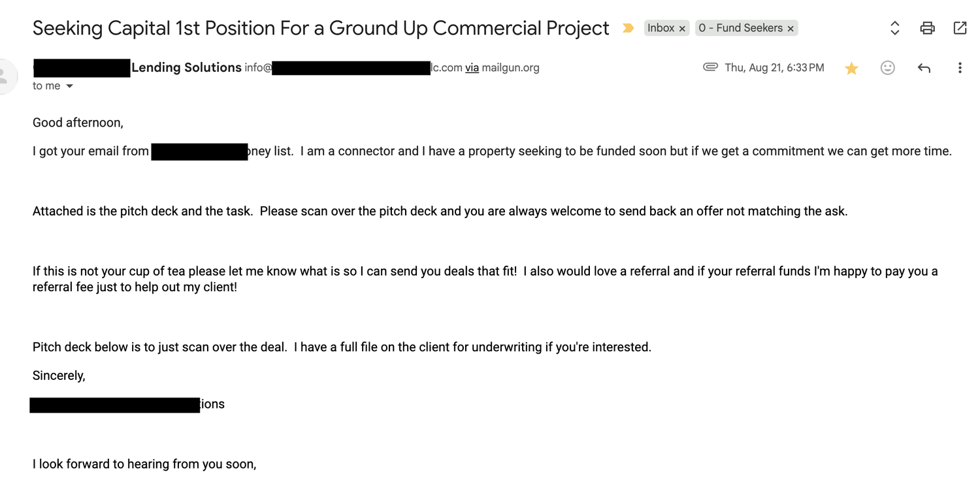Image resolution: width=980 pixels, height=485 pixels.
Task: Open the "0 - Fund Seekers" label chip
Action: pos(740,28)
